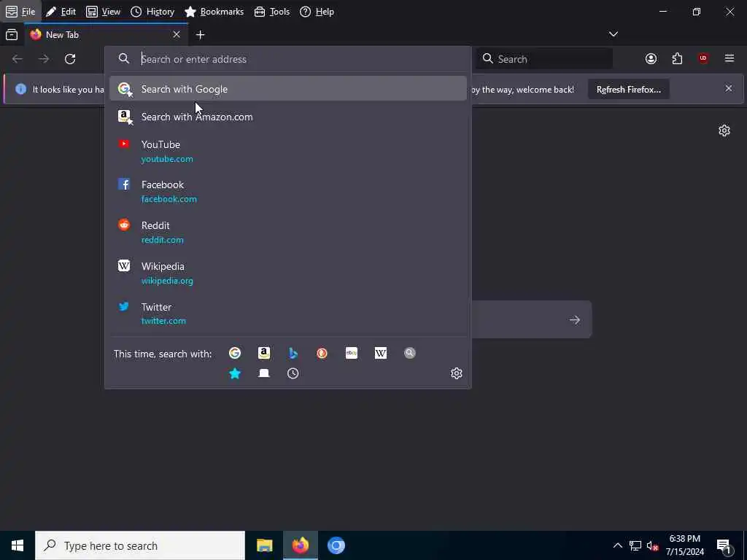This screenshot has height=560, width=747.
Task: Search bookmarks with the star icon
Action: pos(235,373)
